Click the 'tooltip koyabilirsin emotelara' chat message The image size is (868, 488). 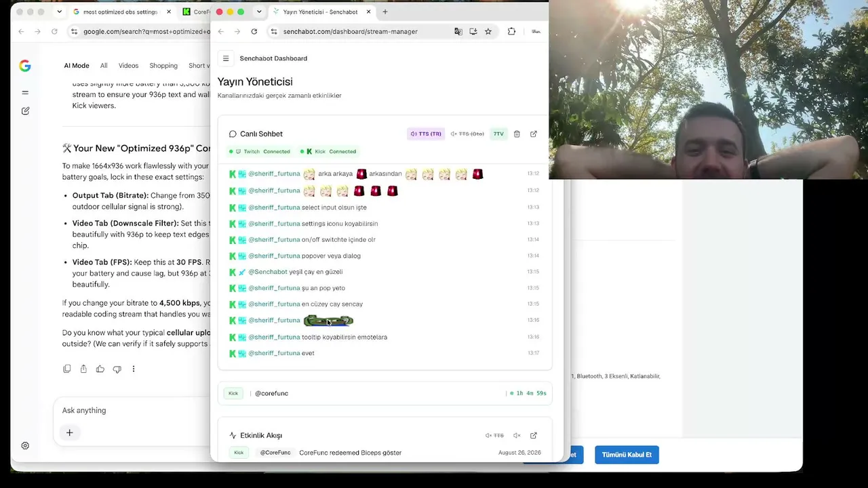(x=344, y=337)
